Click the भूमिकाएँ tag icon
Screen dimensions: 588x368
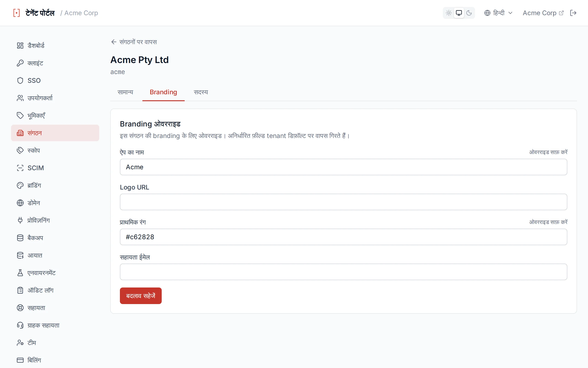20,115
